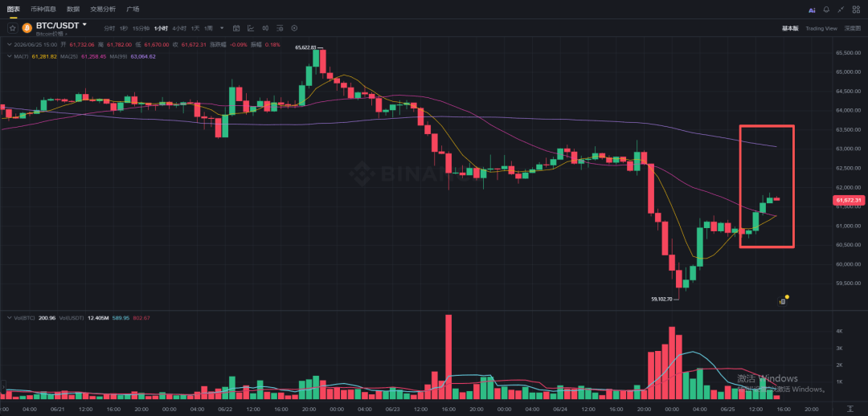The image size is (868, 416).
Task: Select the 1天 interval
Action: (195, 28)
